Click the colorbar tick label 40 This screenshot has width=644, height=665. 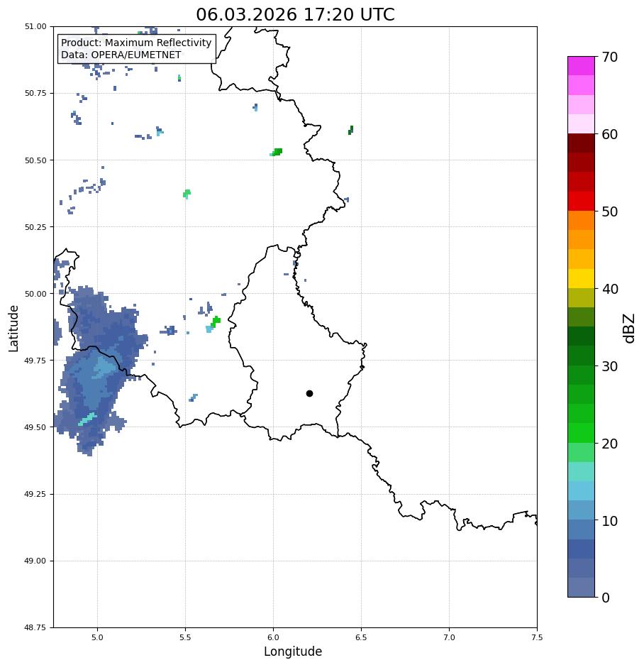(x=609, y=289)
